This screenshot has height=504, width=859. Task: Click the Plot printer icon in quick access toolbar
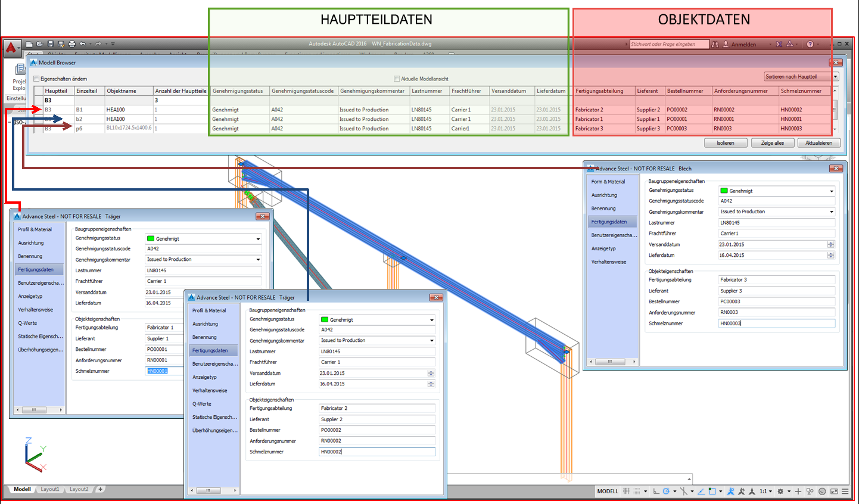[72, 44]
